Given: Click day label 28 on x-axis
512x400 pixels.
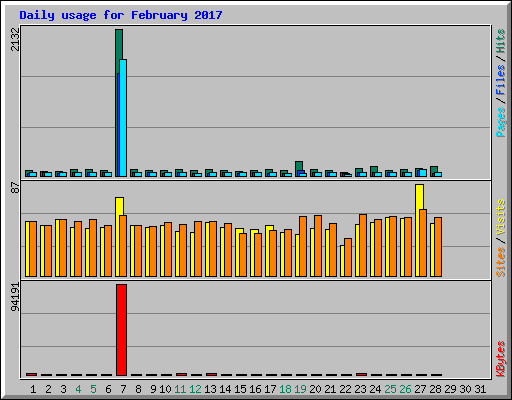Looking at the screenshot, I should coord(435,389).
